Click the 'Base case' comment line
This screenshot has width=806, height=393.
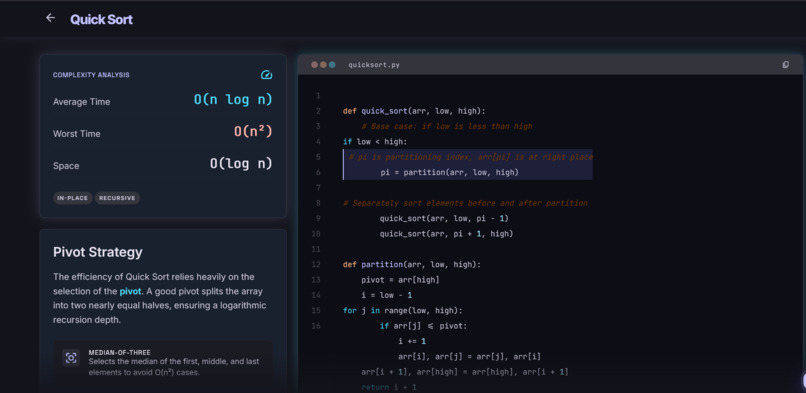coord(447,126)
